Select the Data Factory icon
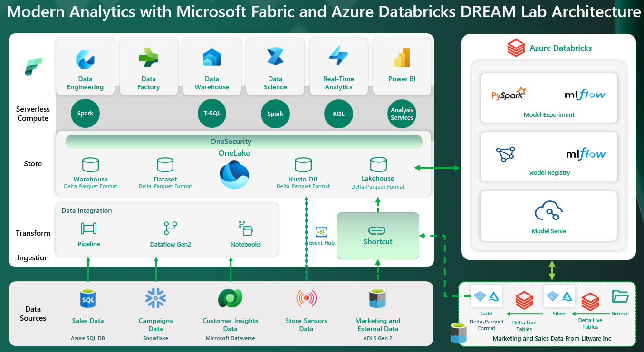Image resolution: width=644 pixels, height=352 pixels. [149, 58]
